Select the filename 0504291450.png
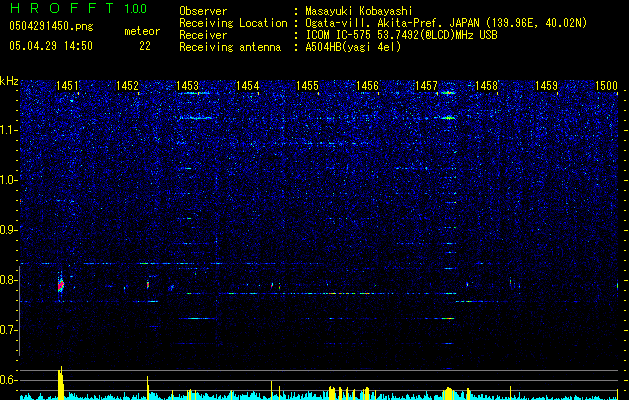 click(51, 27)
